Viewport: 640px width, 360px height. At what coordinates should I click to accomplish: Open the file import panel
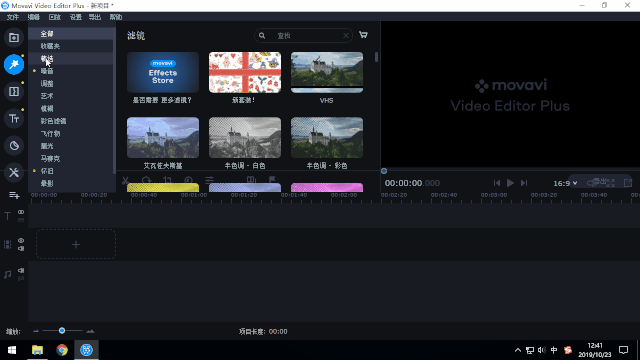point(14,38)
